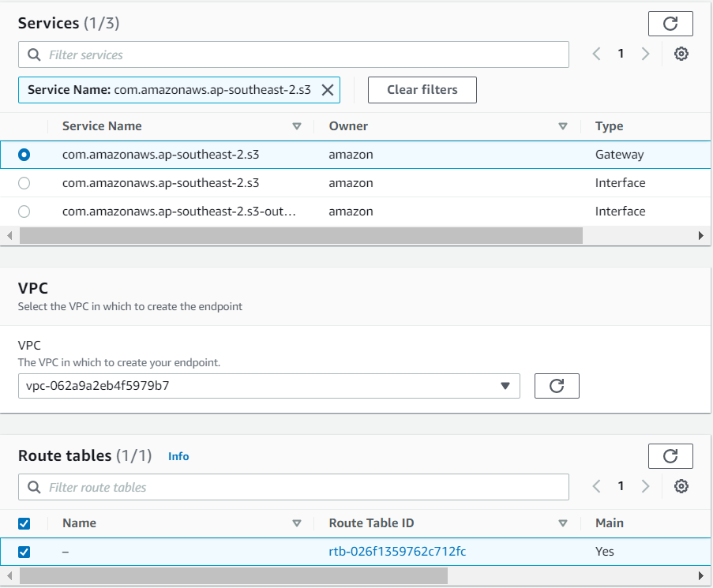Refresh the Route tables list
This screenshot has width=713, height=588.
click(x=670, y=456)
